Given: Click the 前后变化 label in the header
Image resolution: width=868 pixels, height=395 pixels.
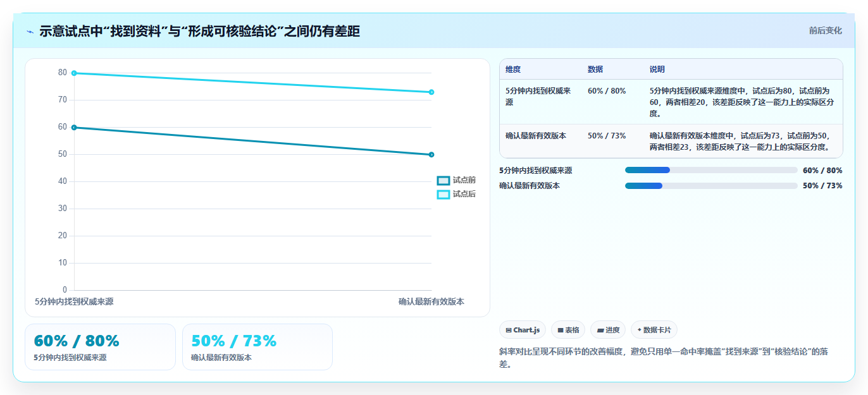Looking at the screenshot, I should (825, 30).
